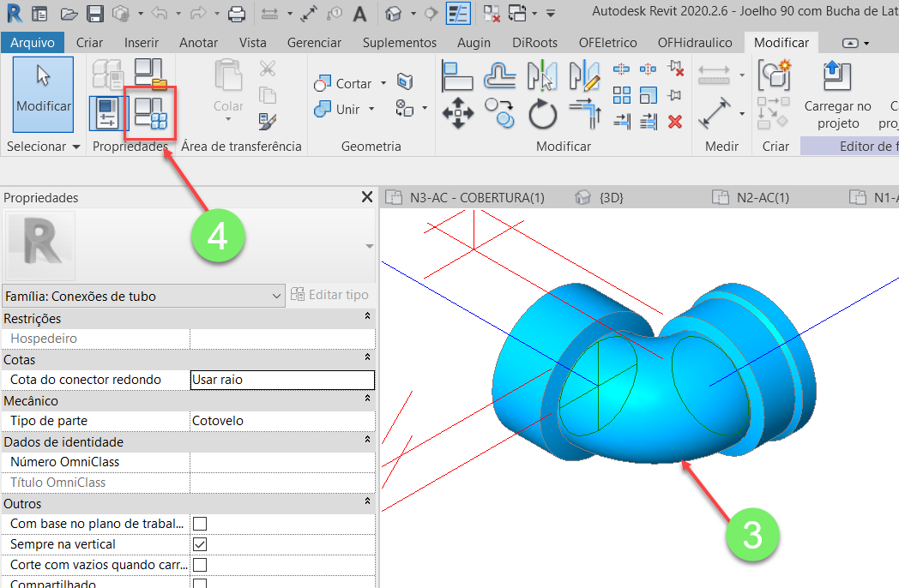
Task: Open the Colar dropdown arrow
Action: click(x=228, y=118)
